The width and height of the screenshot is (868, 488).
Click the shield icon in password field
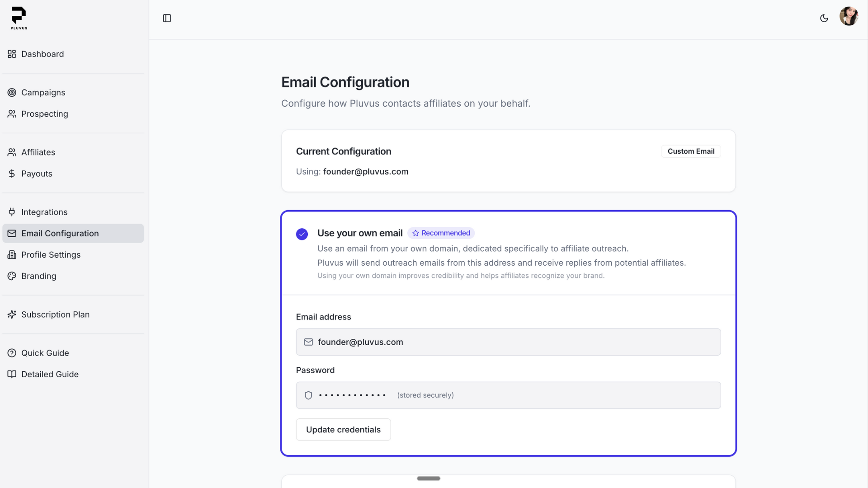coord(308,395)
